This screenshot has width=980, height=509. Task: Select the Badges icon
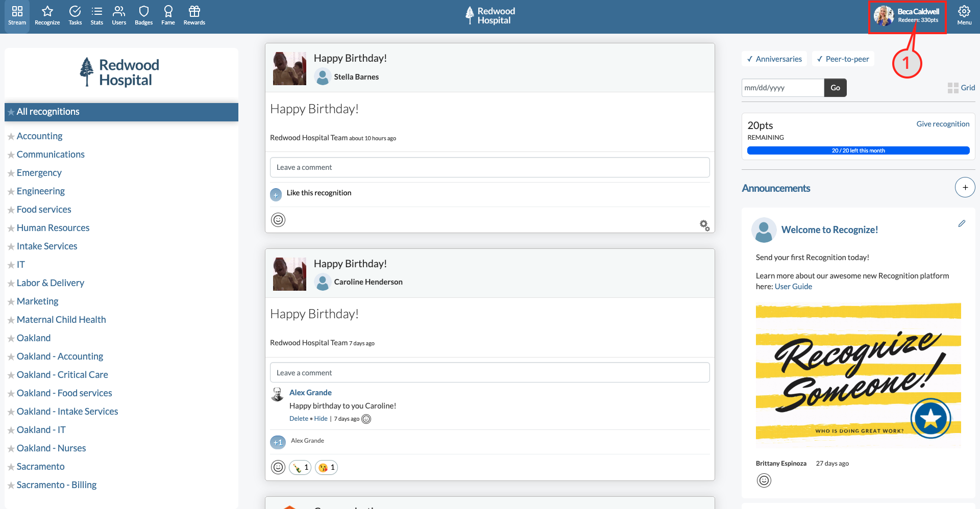tap(143, 15)
